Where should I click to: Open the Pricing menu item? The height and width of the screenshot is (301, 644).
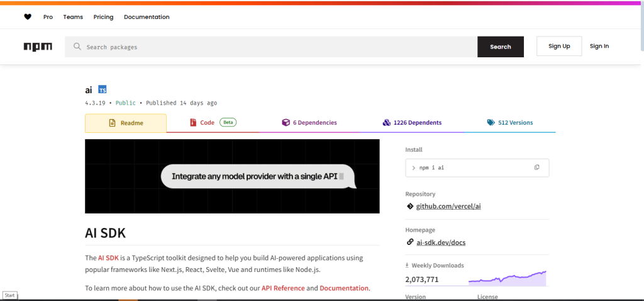point(104,17)
